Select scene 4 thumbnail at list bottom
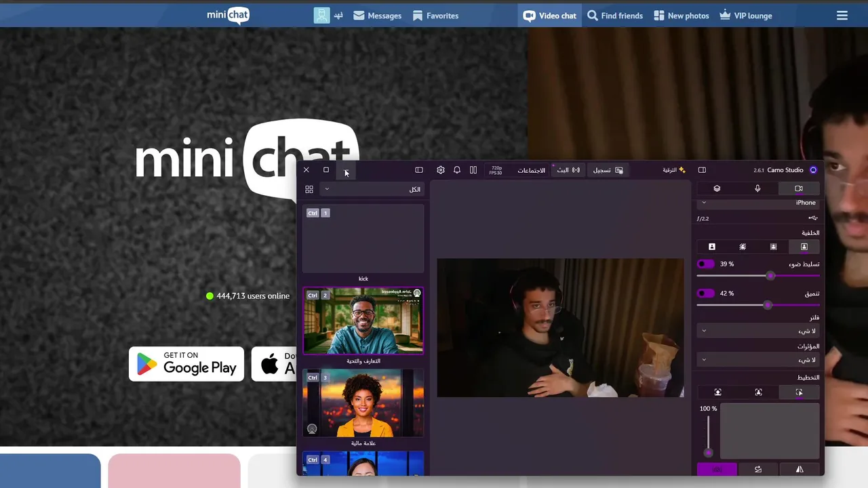Viewport: 868px width, 488px height. click(363, 464)
